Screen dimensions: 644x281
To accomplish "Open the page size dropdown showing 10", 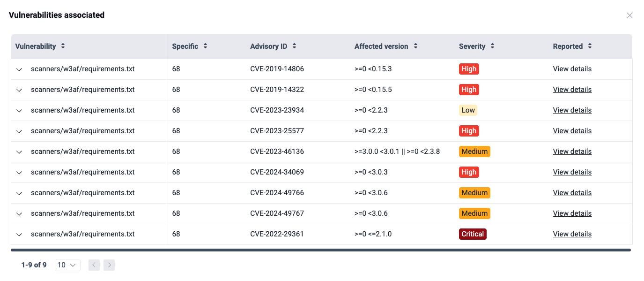I will pos(67,265).
